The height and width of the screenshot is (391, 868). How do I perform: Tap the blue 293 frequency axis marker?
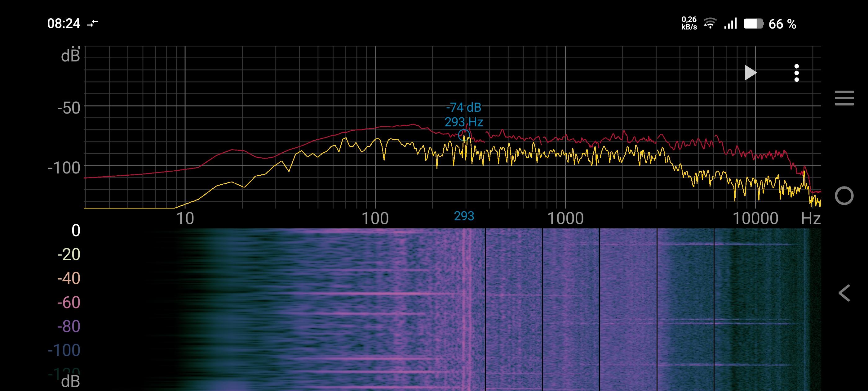pyautogui.click(x=464, y=216)
